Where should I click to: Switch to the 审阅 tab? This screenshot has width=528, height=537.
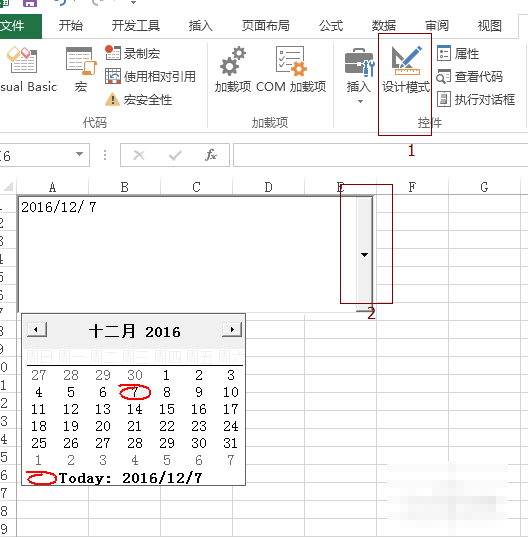click(x=437, y=26)
